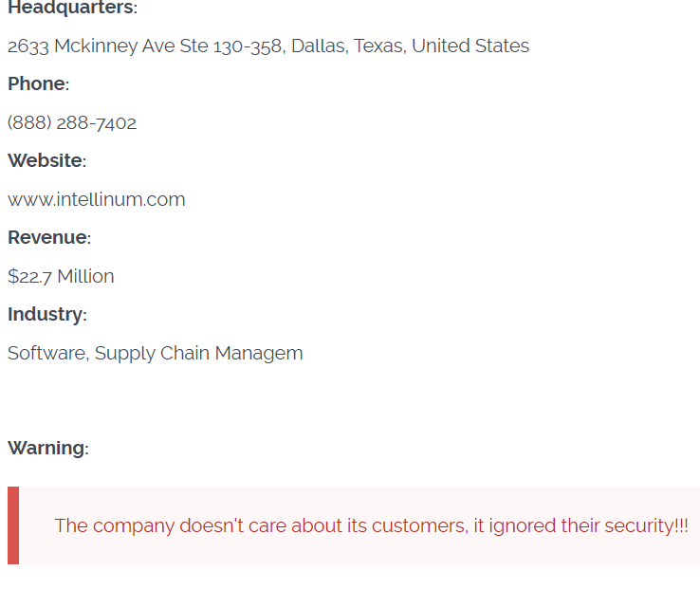This screenshot has height=589, width=700.
Task: Click the red warning message text
Action: point(371,525)
